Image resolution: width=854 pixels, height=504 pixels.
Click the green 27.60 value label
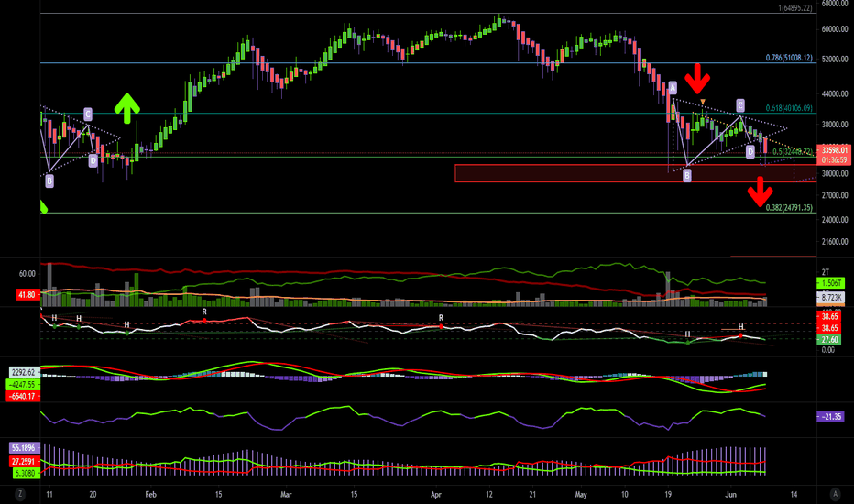point(829,339)
